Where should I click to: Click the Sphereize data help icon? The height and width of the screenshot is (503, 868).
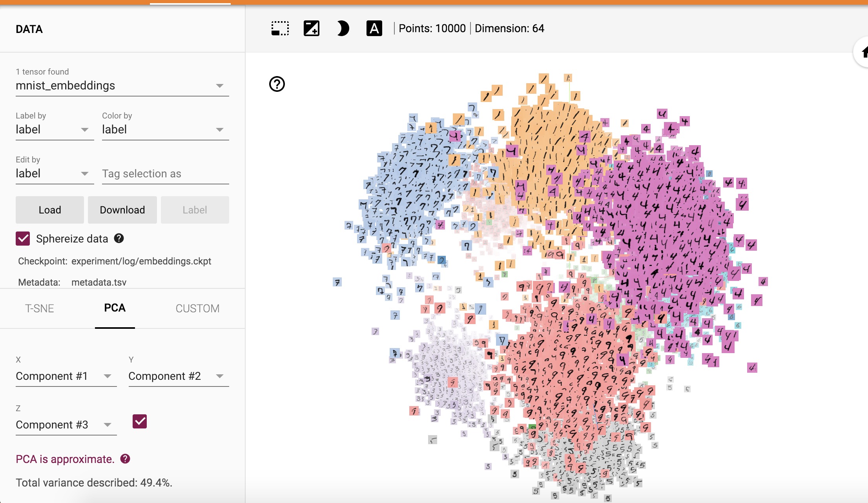coord(119,238)
